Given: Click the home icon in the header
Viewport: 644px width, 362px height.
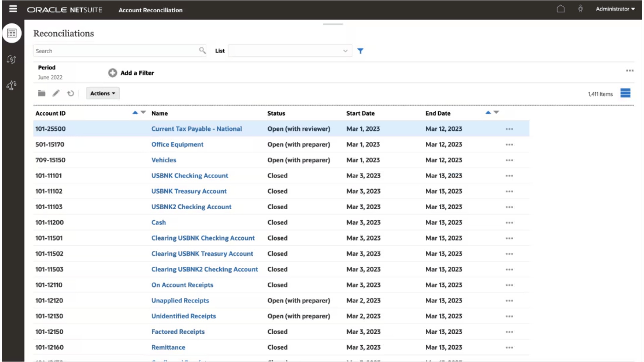Looking at the screenshot, I should coord(560,9).
